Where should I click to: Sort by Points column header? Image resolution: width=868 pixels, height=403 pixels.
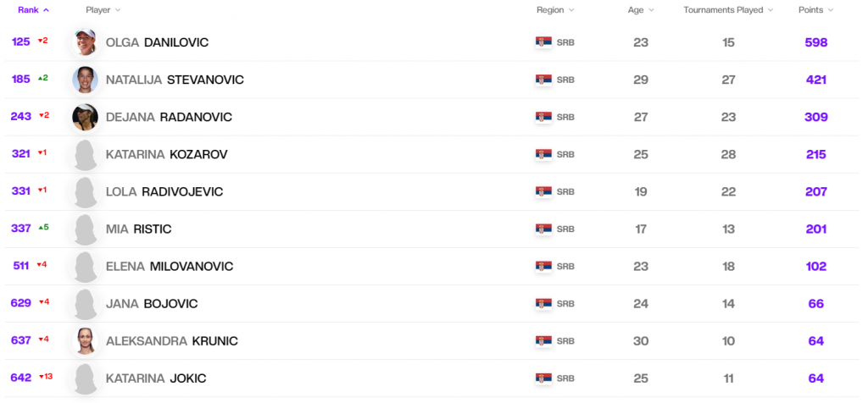[x=815, y=10]
